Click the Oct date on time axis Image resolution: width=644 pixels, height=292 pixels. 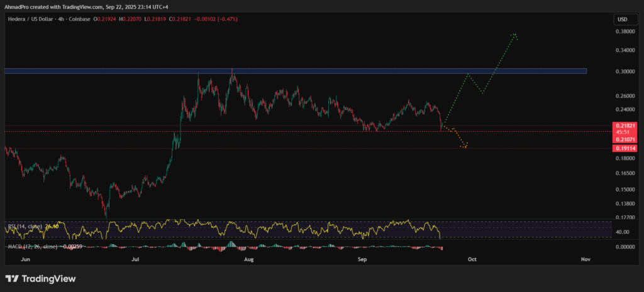(x=472, y=258)
